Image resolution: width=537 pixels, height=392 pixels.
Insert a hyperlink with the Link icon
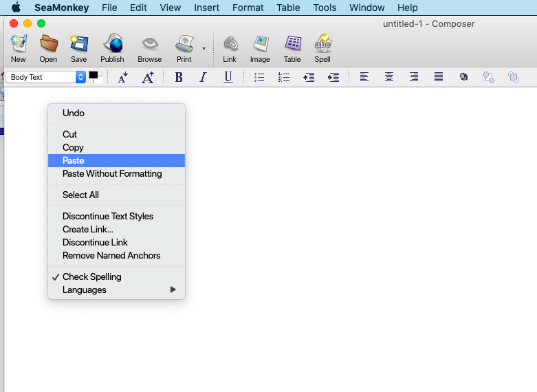click(x=230, y=43)
